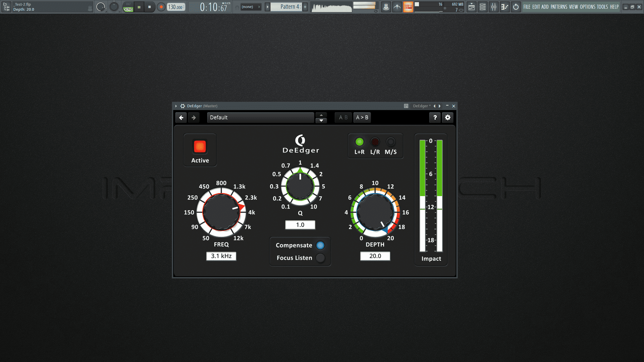
Task: Expand the DeEdger window menu triangle
Action: pos(176,106)
